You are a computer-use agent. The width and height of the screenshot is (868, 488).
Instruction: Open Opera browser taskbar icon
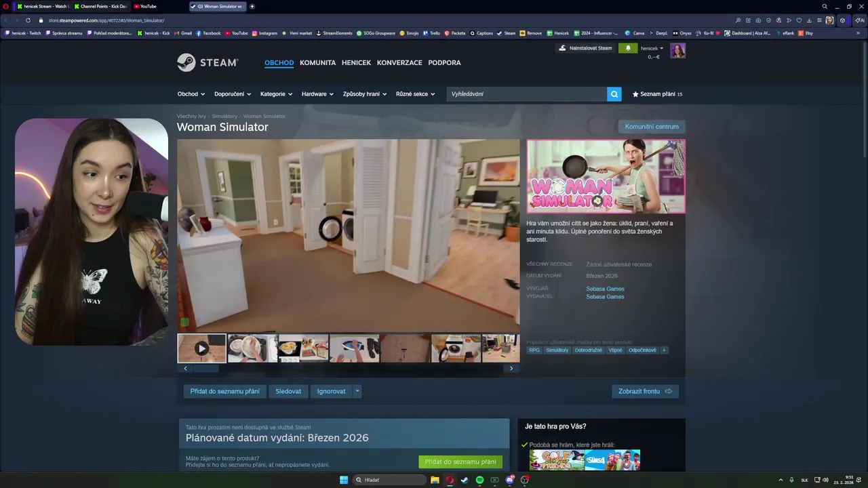450,480
